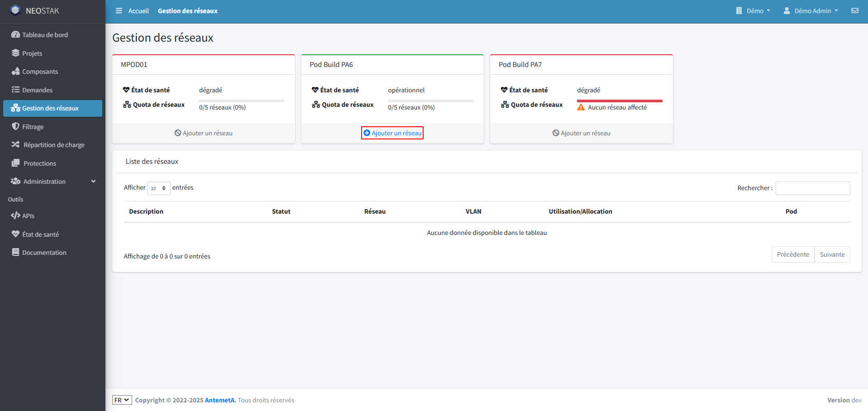Screen dimensions: 868x411
Task: Open Répartition de charge in sidebar
Action: [x=53, y=145]
